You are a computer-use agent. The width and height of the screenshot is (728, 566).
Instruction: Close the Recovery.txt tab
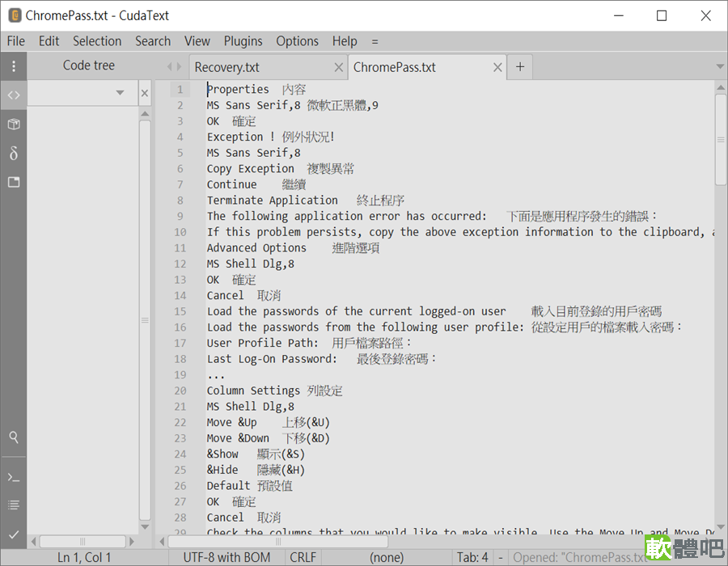(338, 67)
